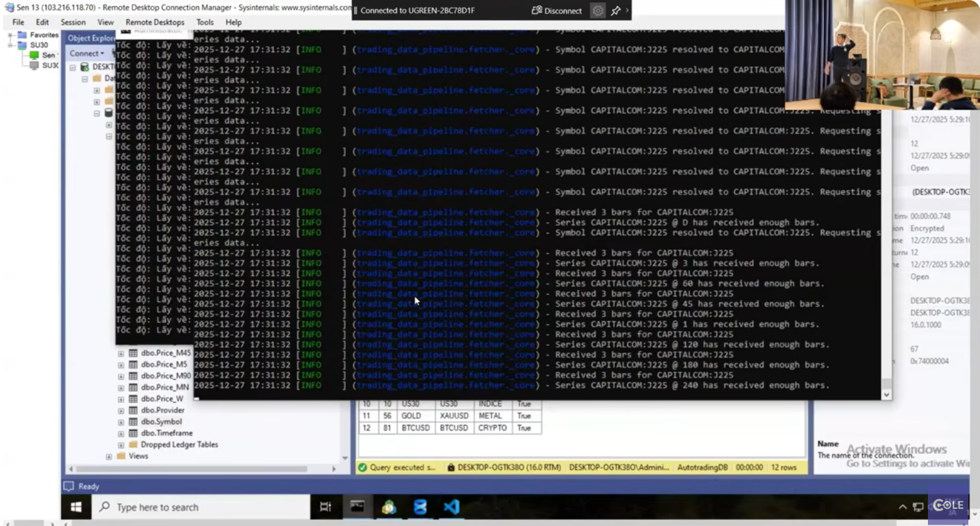Expand the Favorites group in server tree
The width and height of the screenshot is (980, 526).
click(x=10, y=36)
